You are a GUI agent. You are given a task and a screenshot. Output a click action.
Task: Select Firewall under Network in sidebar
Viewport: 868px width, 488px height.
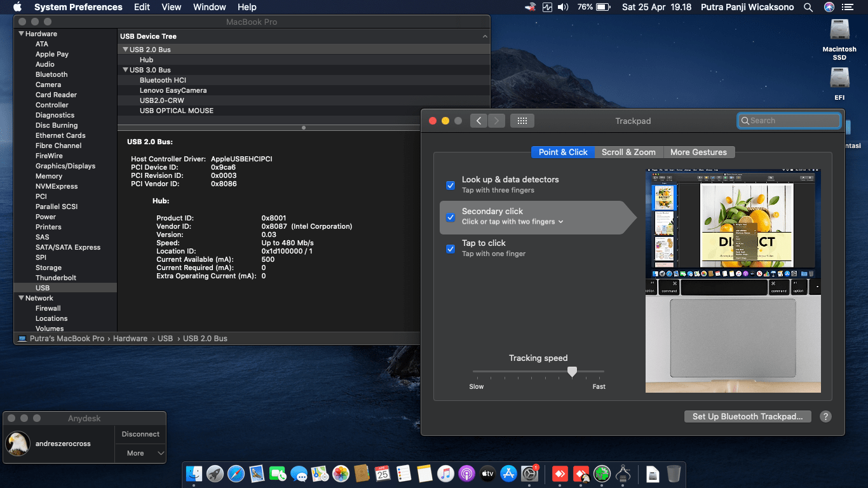click(48, 308)
